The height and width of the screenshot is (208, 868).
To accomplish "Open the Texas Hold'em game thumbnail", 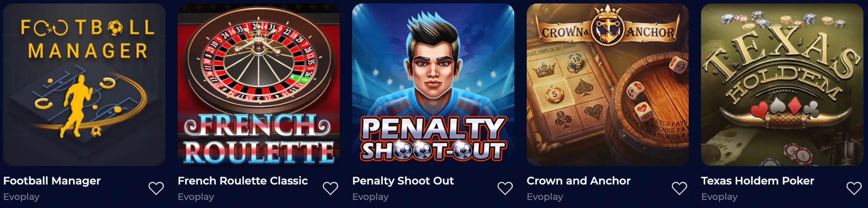I will [782, 85].
